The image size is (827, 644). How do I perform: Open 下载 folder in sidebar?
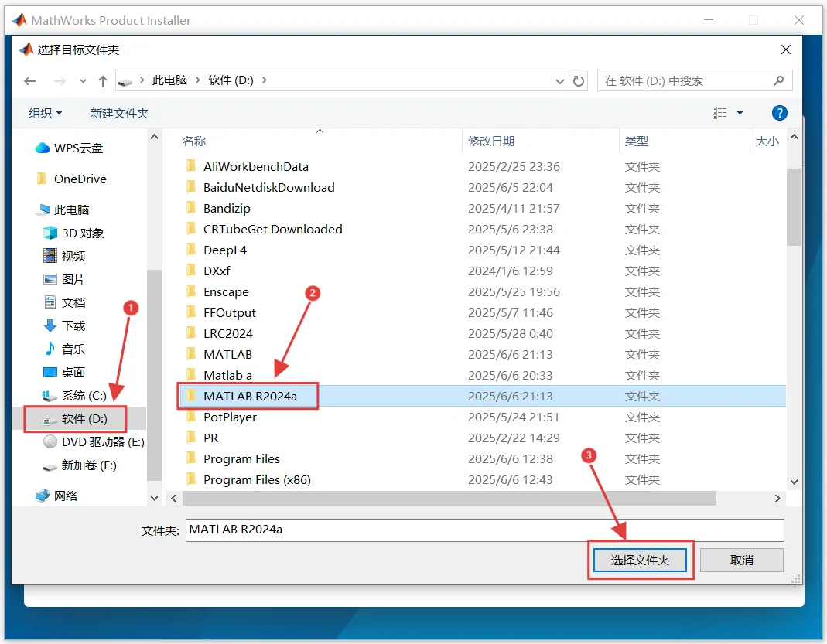pos(63,325)
